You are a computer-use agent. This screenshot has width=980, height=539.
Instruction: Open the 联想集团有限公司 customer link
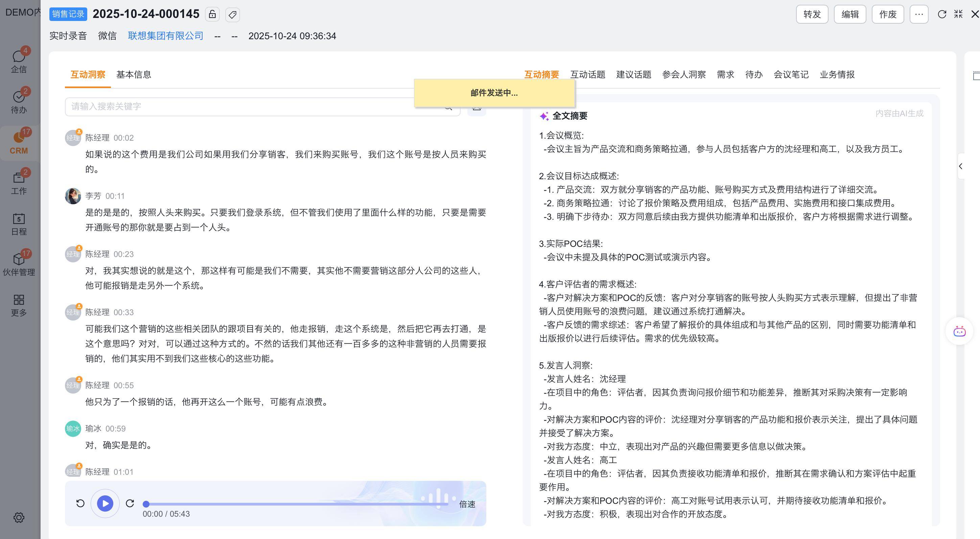[x=165, y=36]
